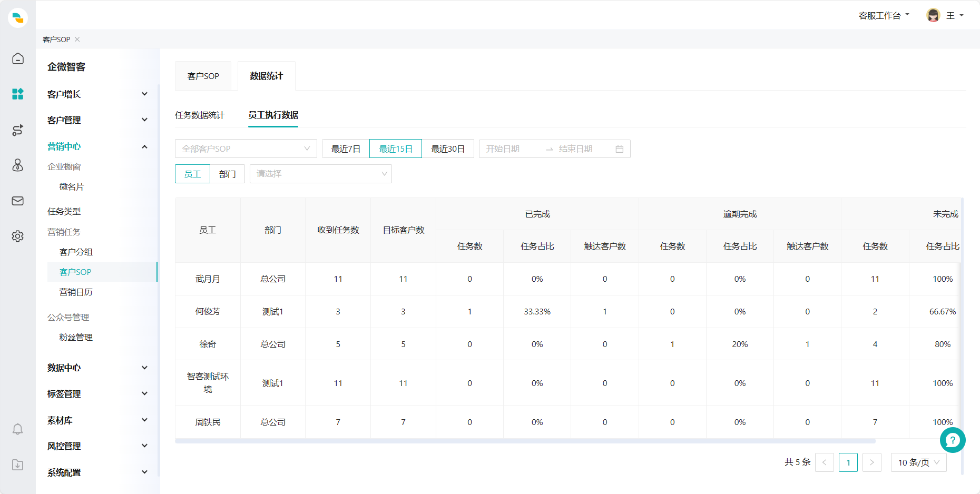Click 20% cell in 徐奇 row
980x494 pixels.
click(740, 344)
